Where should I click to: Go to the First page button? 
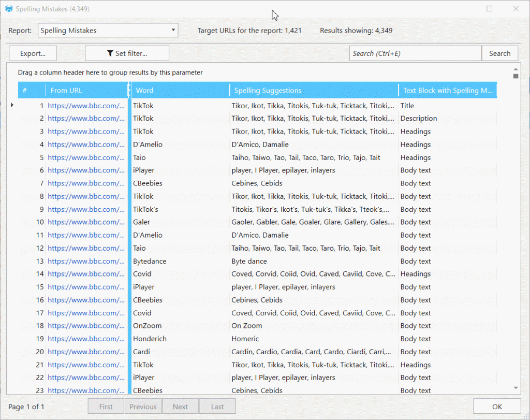pos(106,407)
